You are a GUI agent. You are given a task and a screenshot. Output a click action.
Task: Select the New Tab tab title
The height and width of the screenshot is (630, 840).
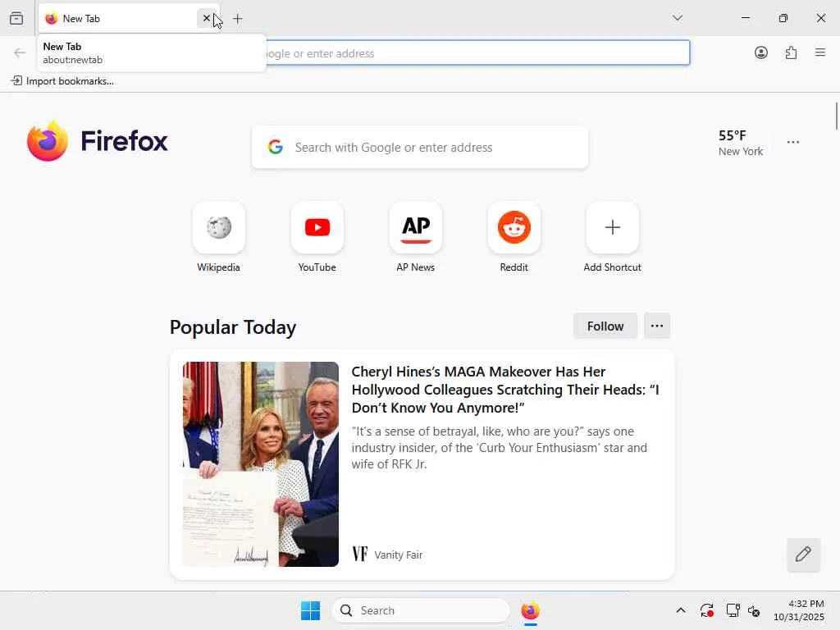[x=81, y=19]
